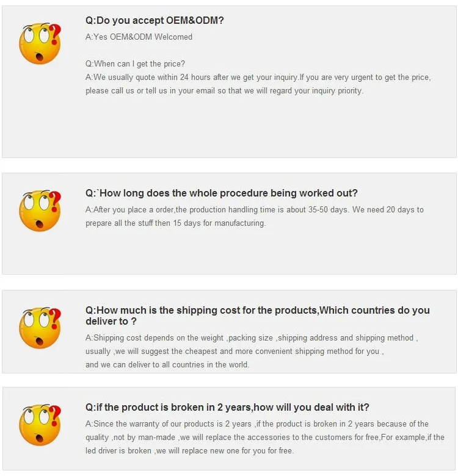Select the emoji icon beside the shipping cost question

pos(40,328)
